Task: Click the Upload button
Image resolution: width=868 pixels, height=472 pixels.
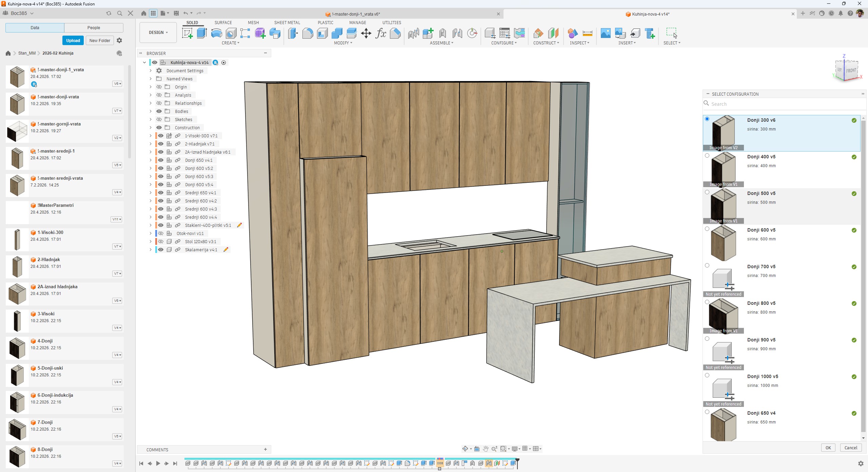Action: click(x=73, y=40)
